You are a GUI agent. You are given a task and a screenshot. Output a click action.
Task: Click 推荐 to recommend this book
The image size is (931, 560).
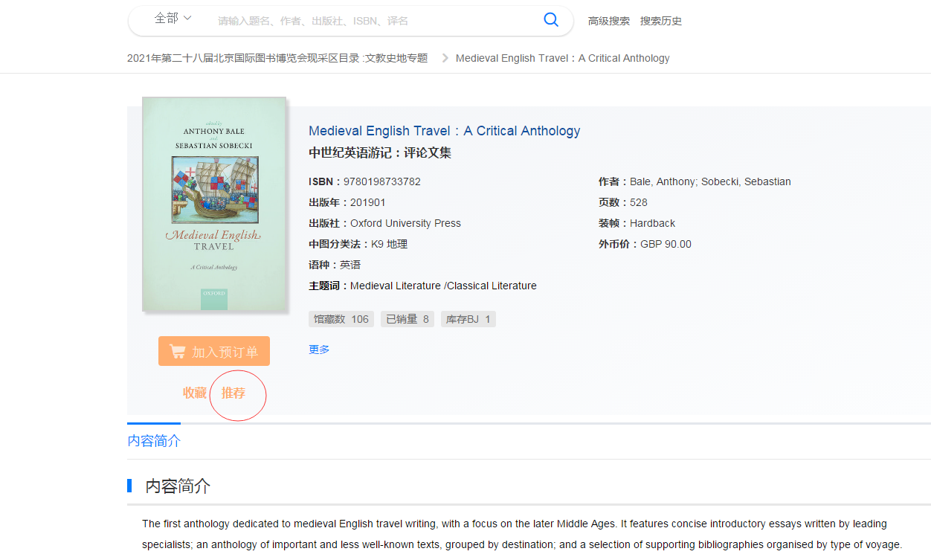(233, 393)
